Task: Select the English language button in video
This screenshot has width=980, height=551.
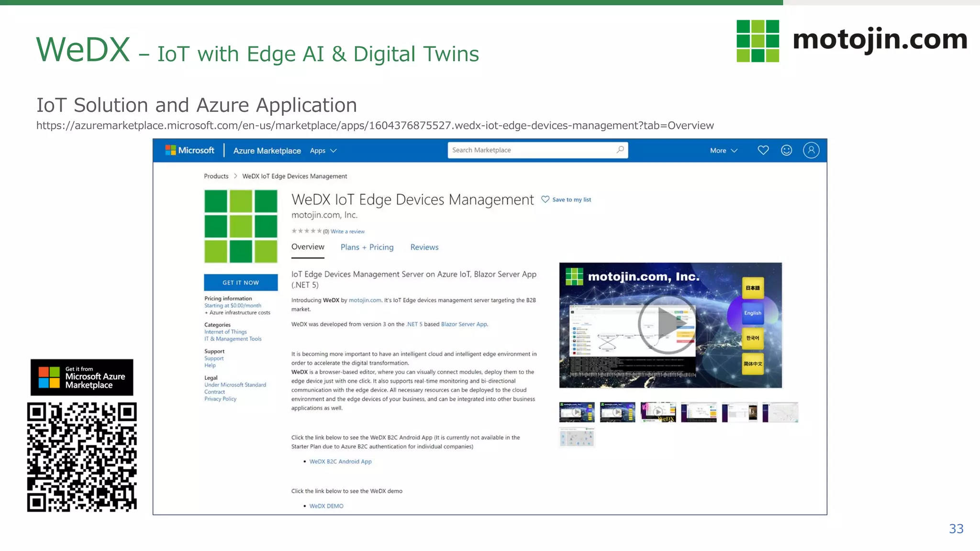Action: 753,313
